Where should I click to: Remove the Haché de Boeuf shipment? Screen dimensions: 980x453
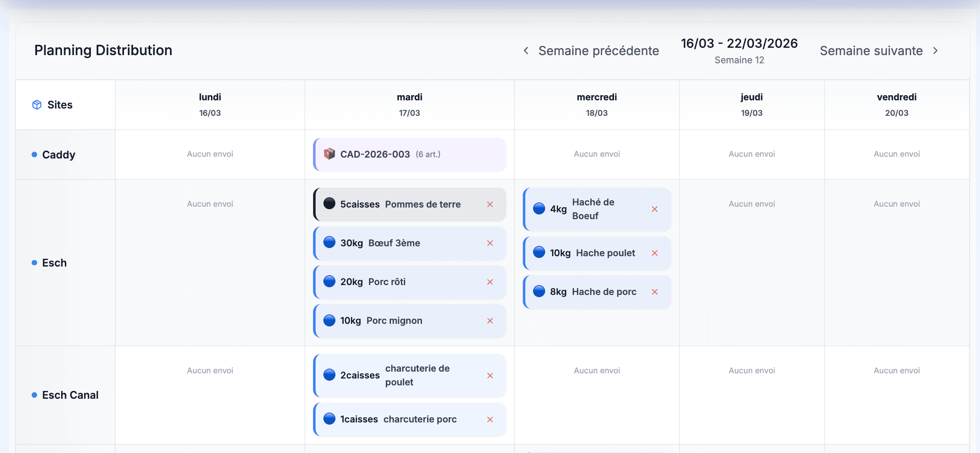coord(655,209)
